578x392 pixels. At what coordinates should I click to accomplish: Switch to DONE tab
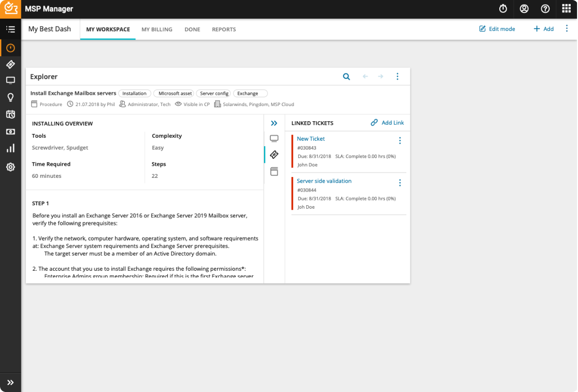(192, 29)
